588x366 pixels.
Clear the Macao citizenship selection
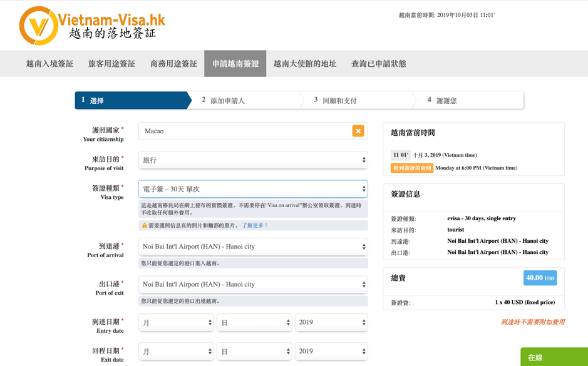[358, 131]
